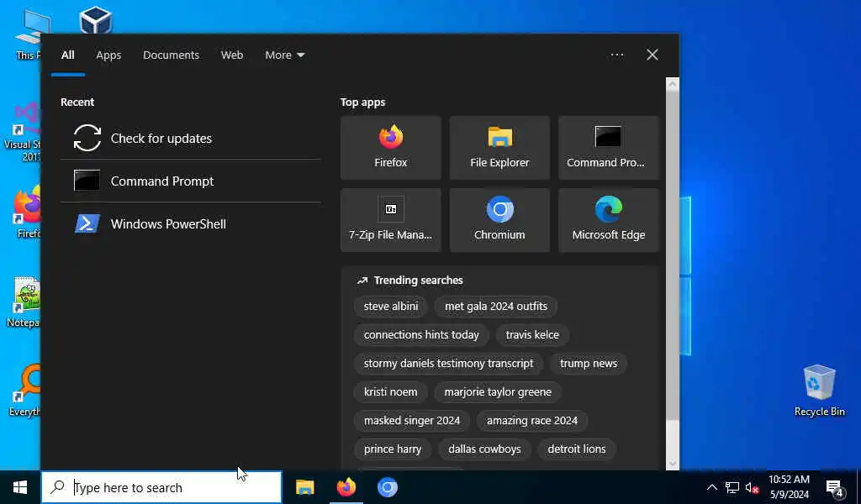This screenshot has height=504, width=861.
Task: Search trending detroit lions
Action: tap(577, 449)
